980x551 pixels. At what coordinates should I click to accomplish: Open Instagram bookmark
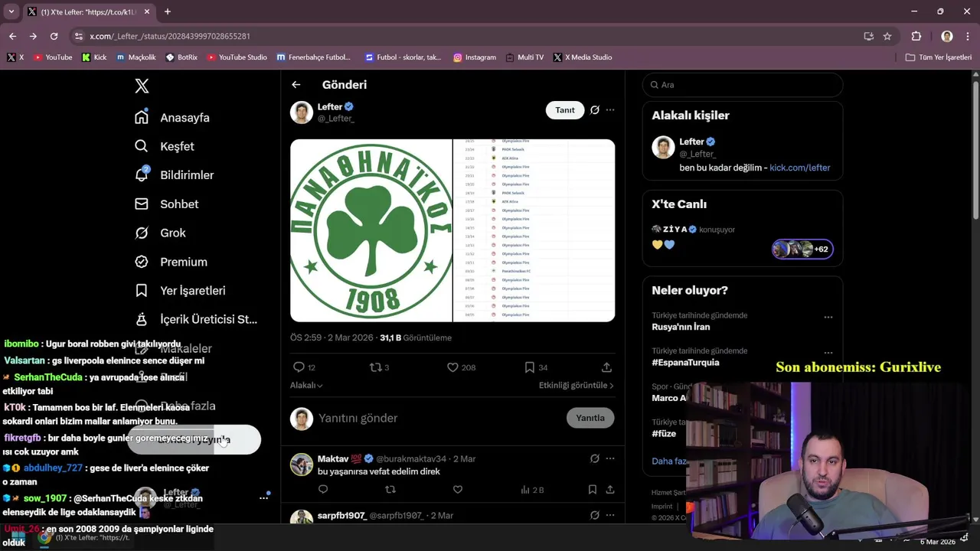pyautogui.click(x=475, y=57)
